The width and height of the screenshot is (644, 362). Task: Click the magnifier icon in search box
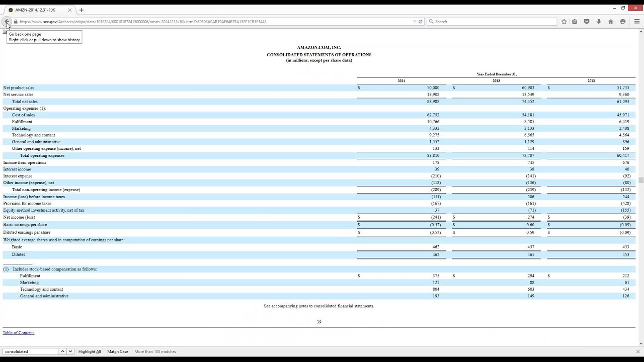pyautogui.click(x=431, y=22)
